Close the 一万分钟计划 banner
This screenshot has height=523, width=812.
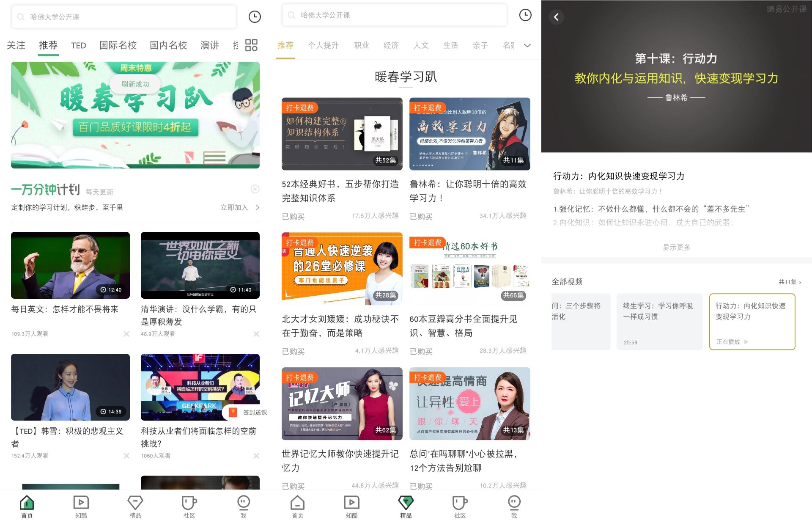point(255,189)
